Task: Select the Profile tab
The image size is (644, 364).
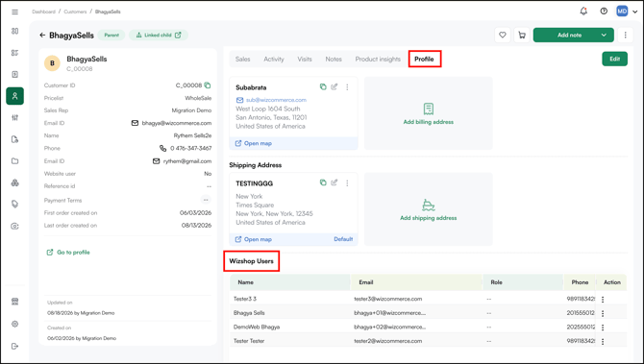Action: click(424, 60)
